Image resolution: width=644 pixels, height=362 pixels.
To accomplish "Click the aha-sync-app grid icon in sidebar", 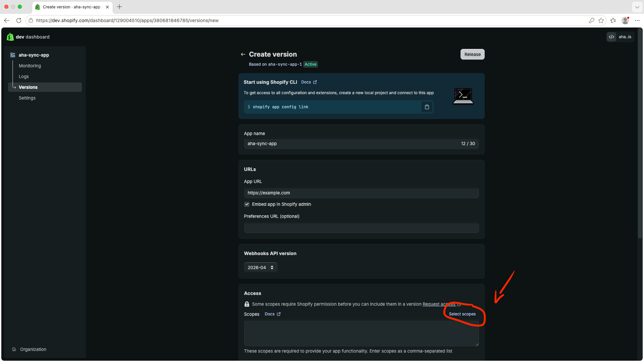I will [x=13, y=55].
